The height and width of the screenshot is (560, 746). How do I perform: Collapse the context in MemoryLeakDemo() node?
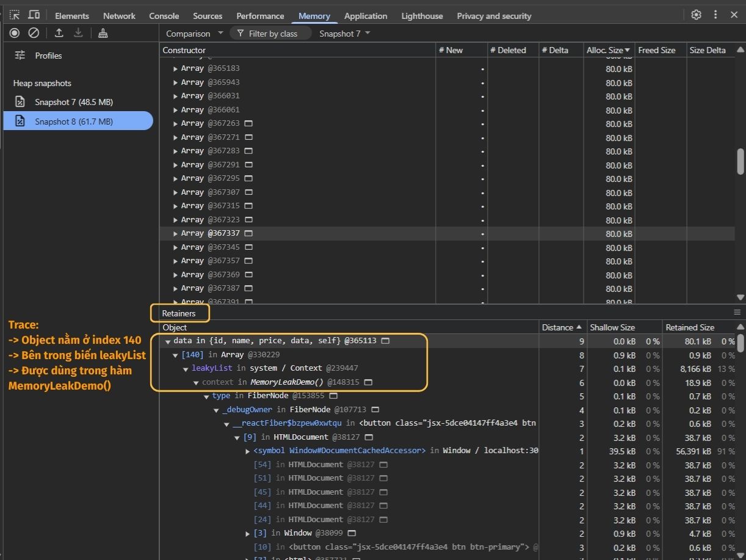(197, 382)
